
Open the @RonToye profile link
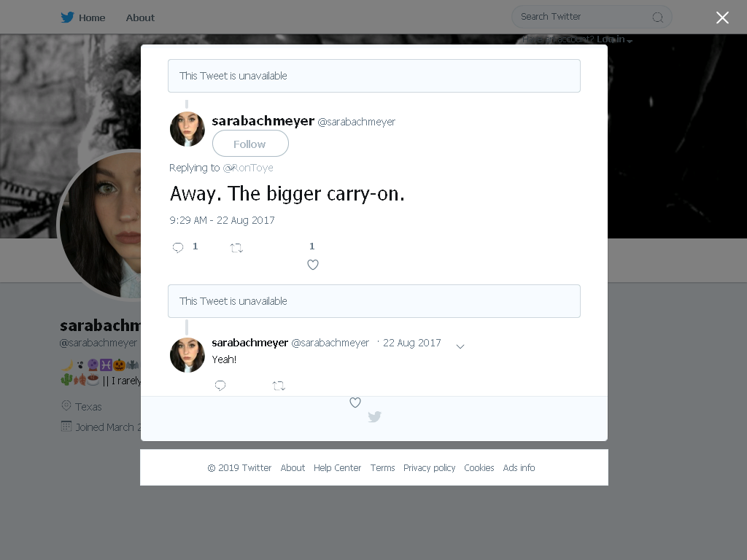click(x=248, y=168)
